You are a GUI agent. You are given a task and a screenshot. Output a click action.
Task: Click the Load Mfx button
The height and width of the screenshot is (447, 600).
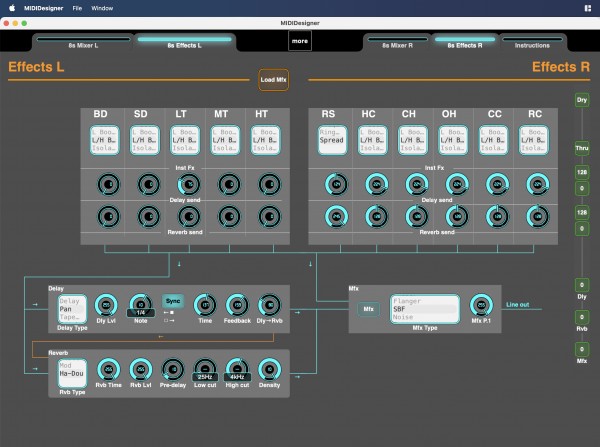pyautogui.click(x=274, y=80)
